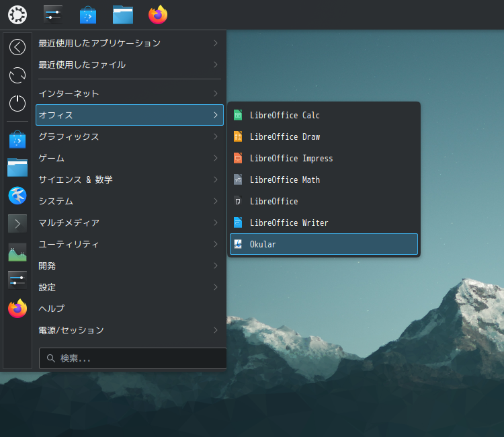Open the blue folder favorite in the menu sidebar
This screenshot has height=437, width=504.
17,167
